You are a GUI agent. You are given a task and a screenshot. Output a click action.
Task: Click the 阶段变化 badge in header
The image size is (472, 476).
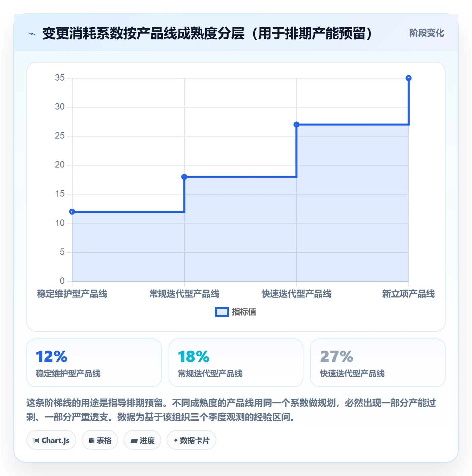pos(426,33)
